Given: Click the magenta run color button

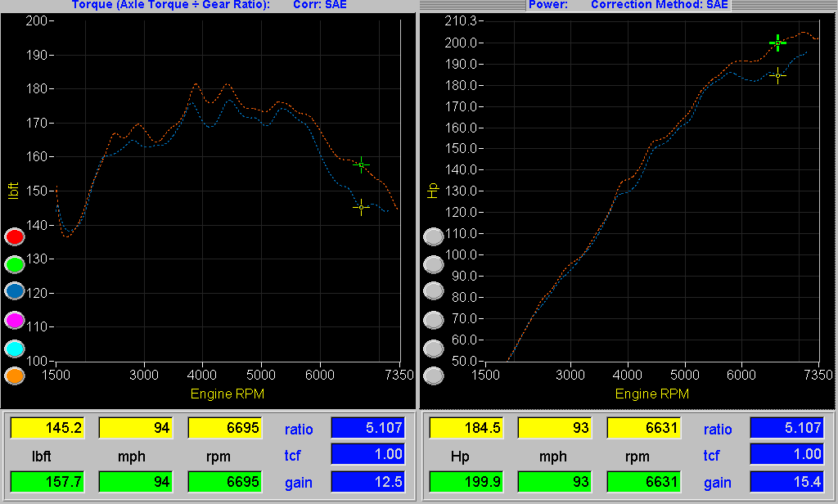Looking at the screenshot, I should click(x=15, y=320).
